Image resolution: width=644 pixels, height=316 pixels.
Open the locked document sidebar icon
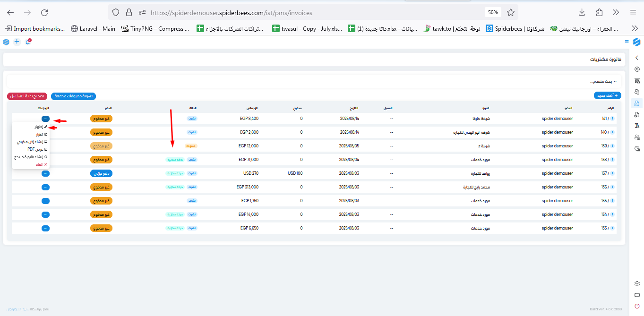pyautogui.click(x=637, y=114)
